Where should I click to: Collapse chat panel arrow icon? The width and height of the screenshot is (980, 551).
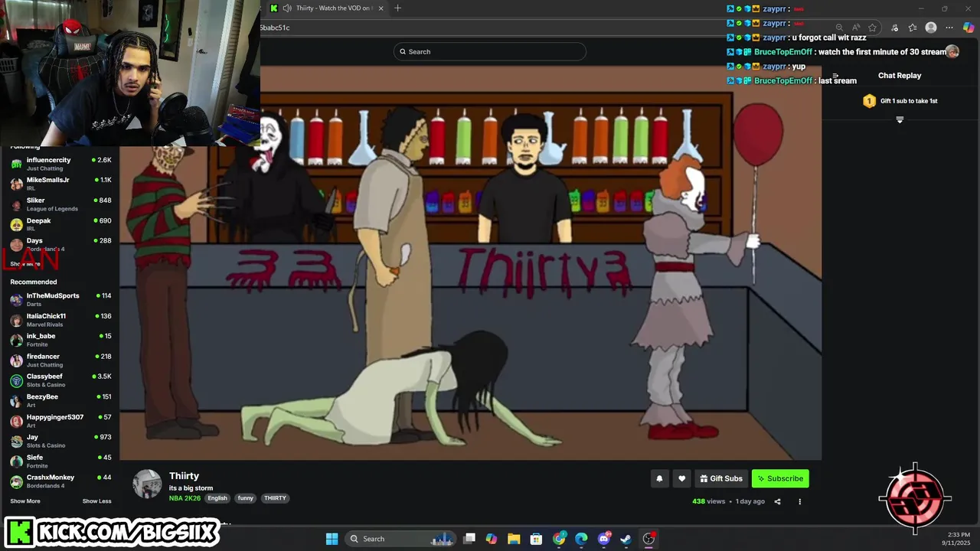[x=835, y=76]
